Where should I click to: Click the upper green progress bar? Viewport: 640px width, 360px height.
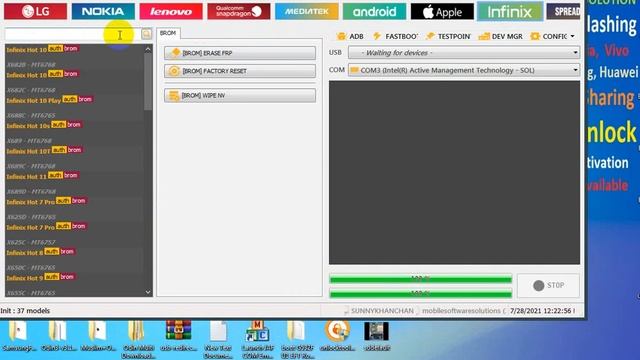pos(420,279)
